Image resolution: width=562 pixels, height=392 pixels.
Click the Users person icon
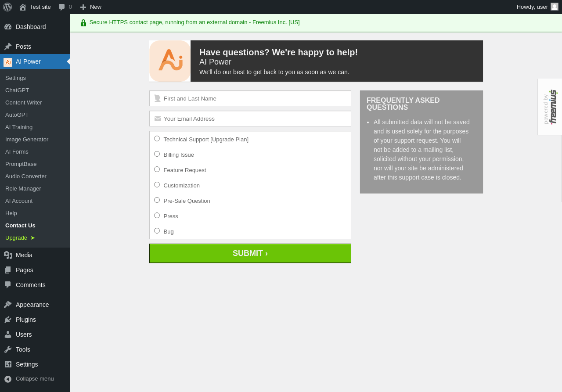(8, 334)
